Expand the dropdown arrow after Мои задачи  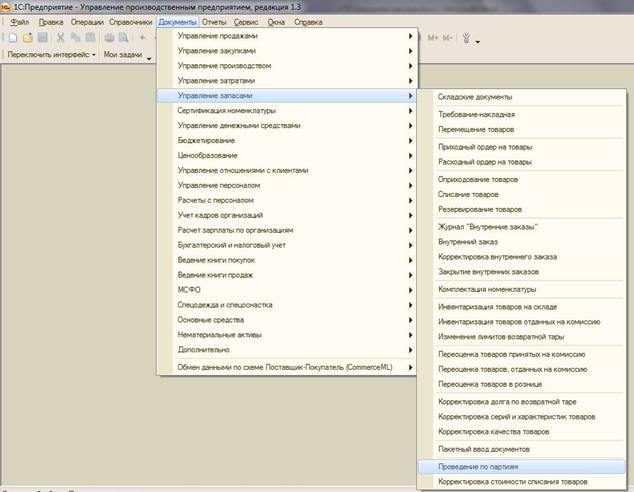click(x=149, y=59)
